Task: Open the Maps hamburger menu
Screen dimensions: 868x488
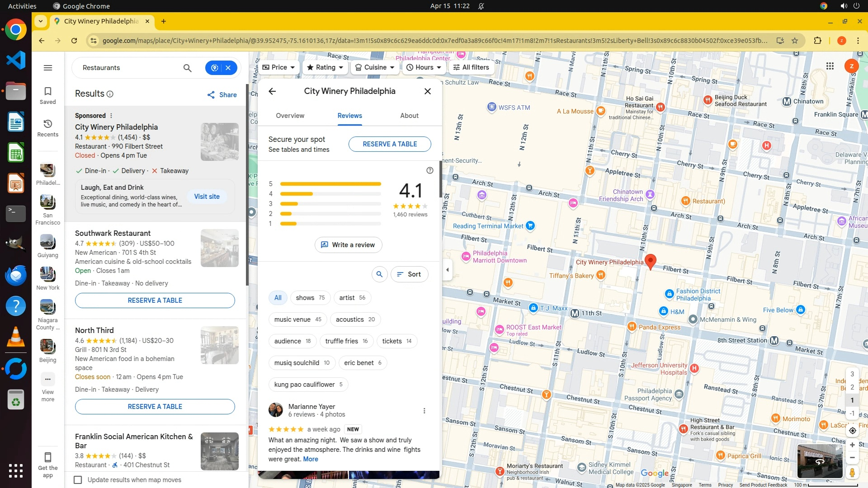Action: (48, 68)
